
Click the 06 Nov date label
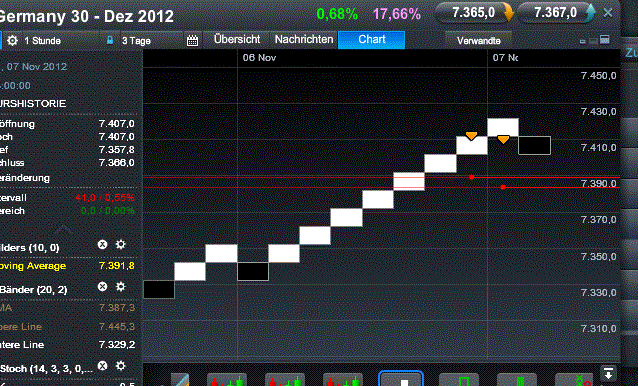[x=259, y=58]
